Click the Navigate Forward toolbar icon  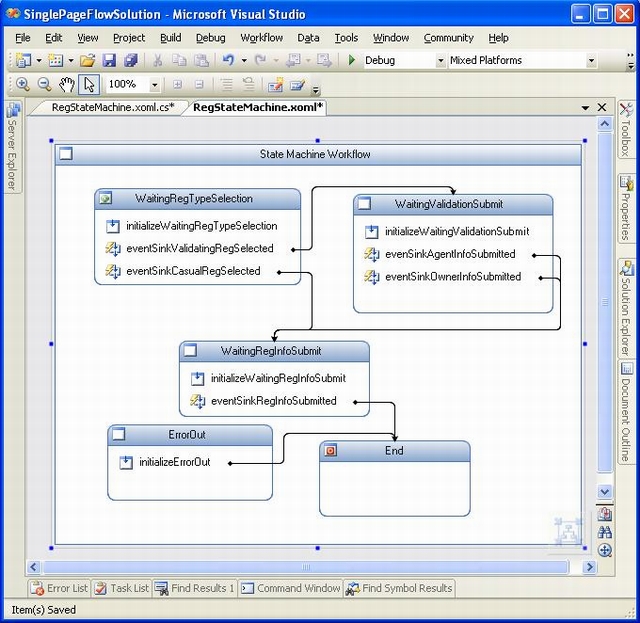(x=324, y=60)
